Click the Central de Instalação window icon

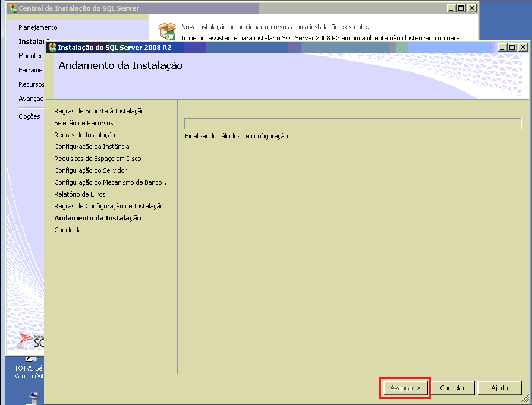point(13,8)
